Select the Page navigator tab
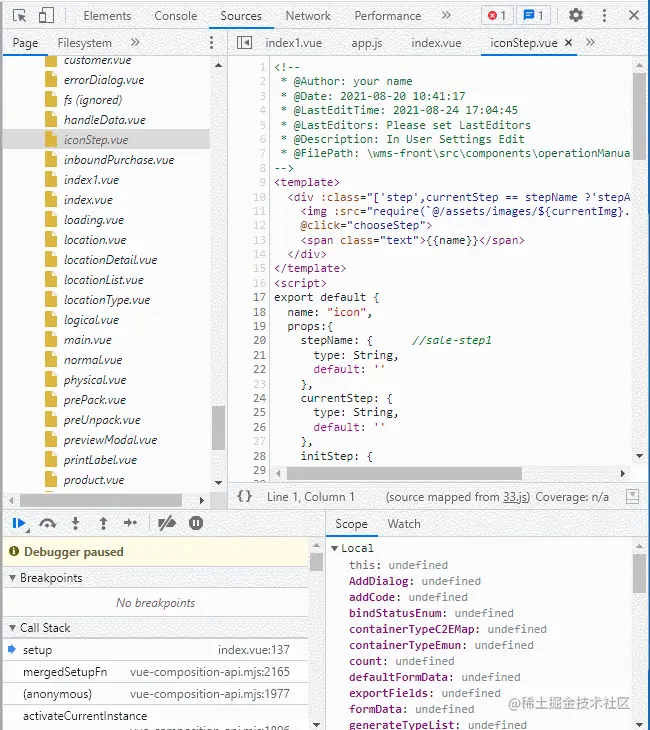650x730 pixels. (x=25, y=43)
